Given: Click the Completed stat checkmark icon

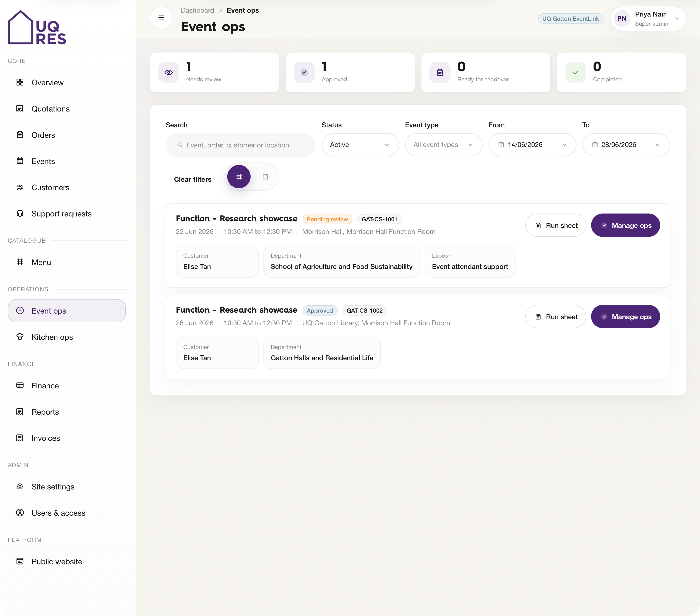Looking at the screenshot, I should (x=575, y=72).
